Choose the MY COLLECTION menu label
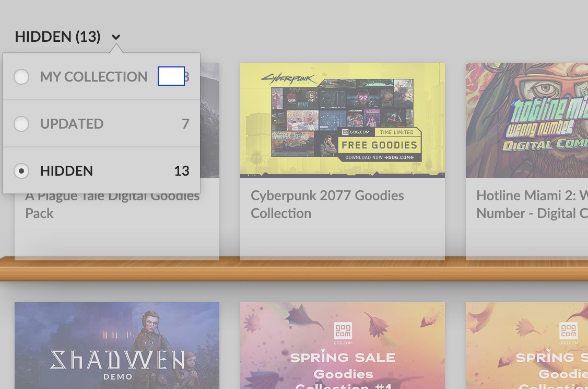The image size is (588, 389). pyautogui.click(x=94, y=77)
